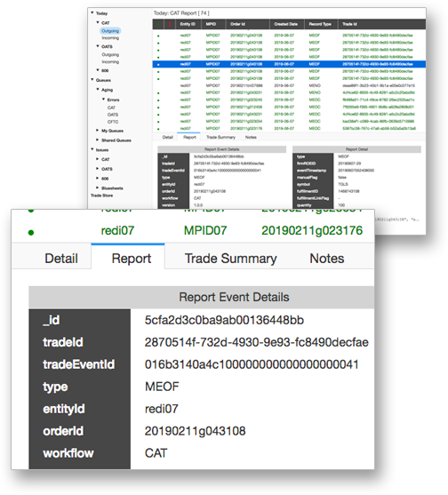The image size is (448, 495).
Task: Switch to the enlarged Notes tab
Action: (x=327, y=259)
